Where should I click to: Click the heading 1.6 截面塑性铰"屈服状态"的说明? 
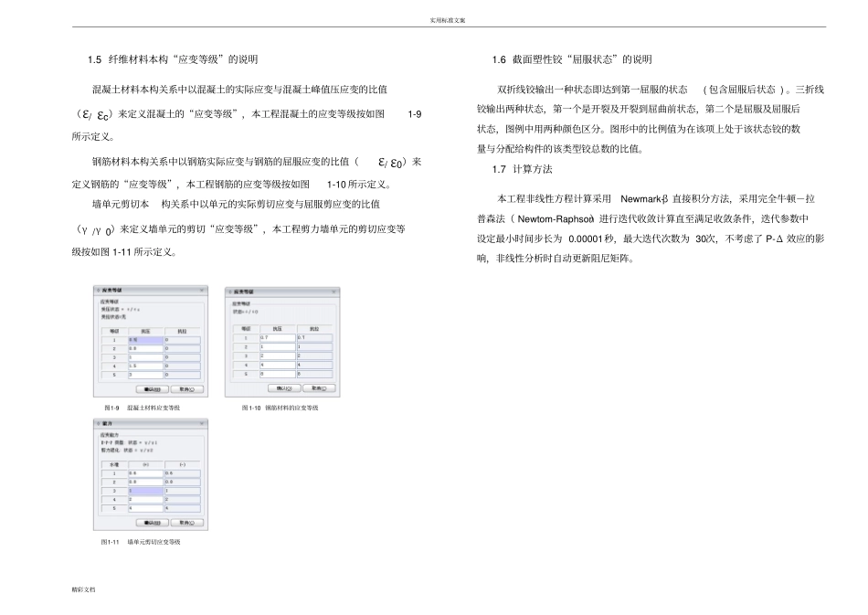(x=572, y=59)
